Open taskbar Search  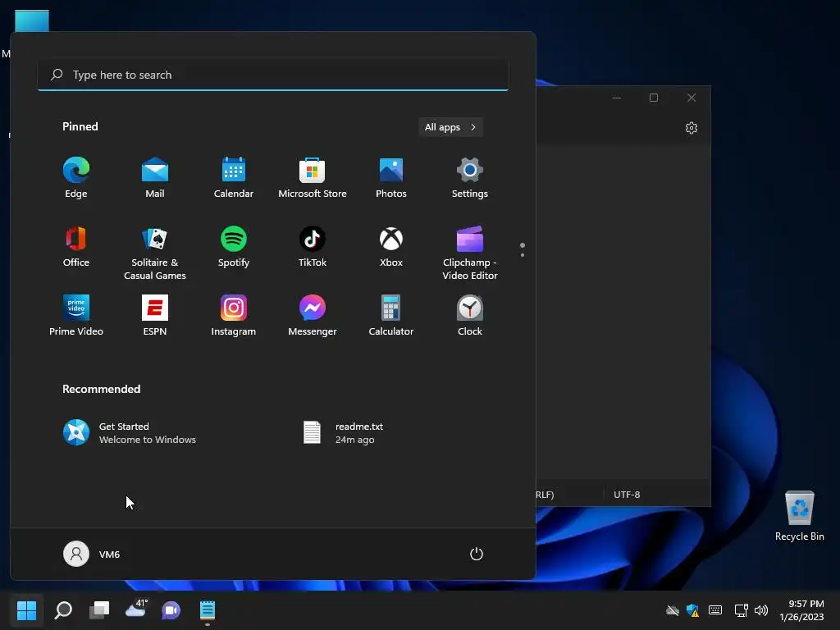coord(63,610)
